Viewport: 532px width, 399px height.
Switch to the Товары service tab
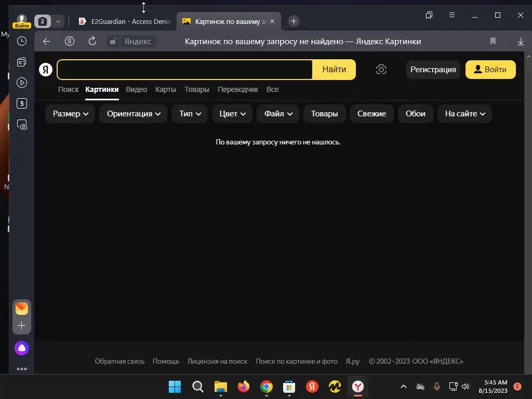[x=197, y=89]
